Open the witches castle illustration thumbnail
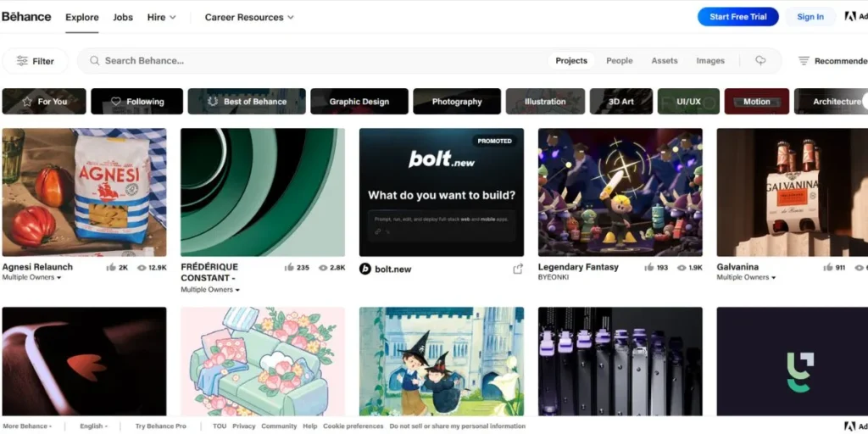Image resolution: width=868 pixels, height=434 pixels. click(441, 361)
